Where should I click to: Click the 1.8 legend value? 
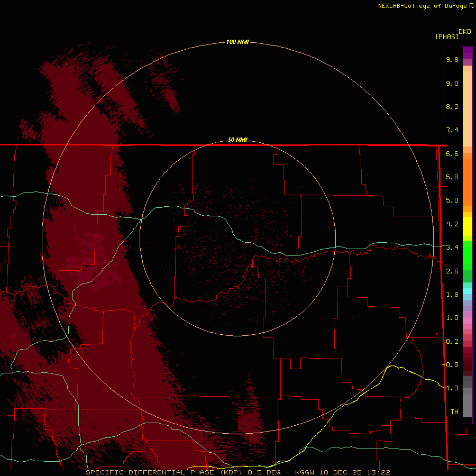click(452, 295)
